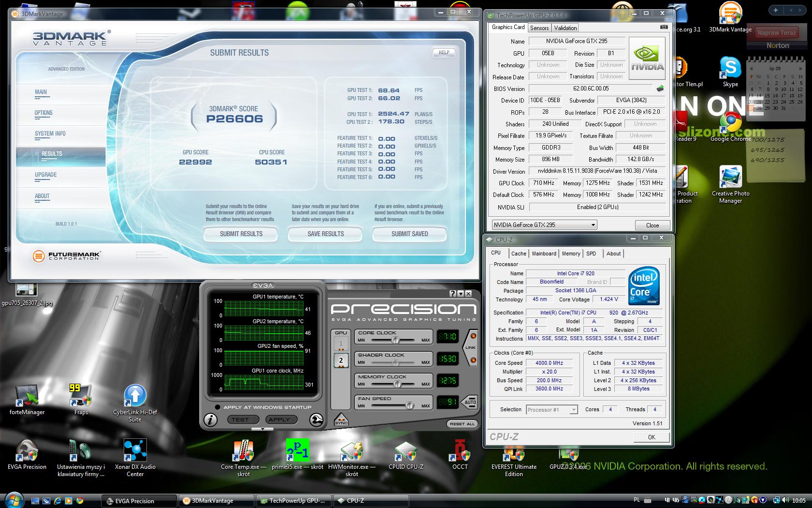Expand Precision panel with bottom arrow

click(262, 429)
